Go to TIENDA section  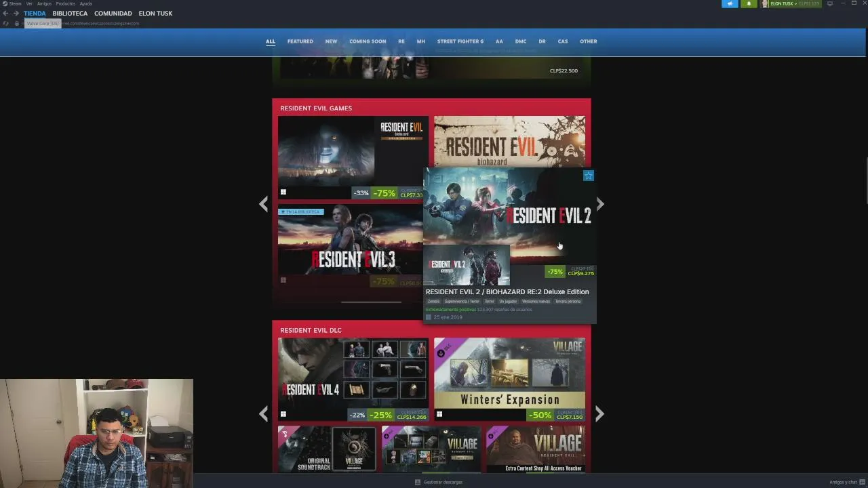(x=35, y=14)
